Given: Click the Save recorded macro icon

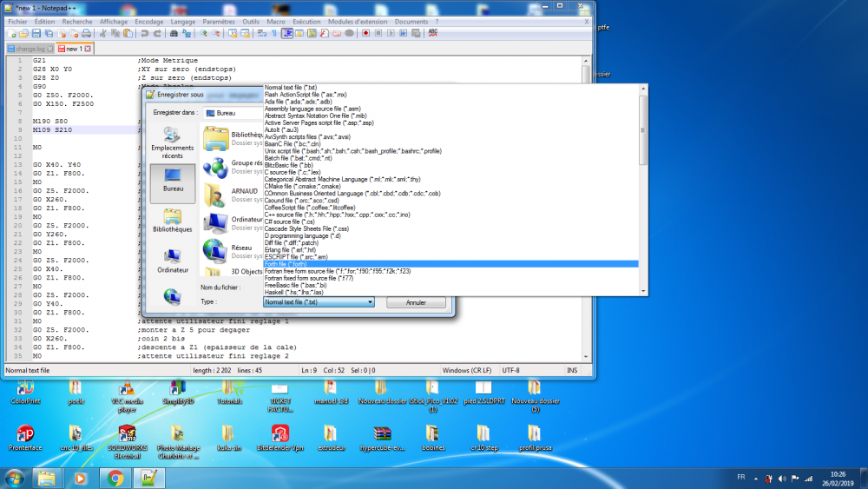Looking at the screenshot, I should point(416,33).
